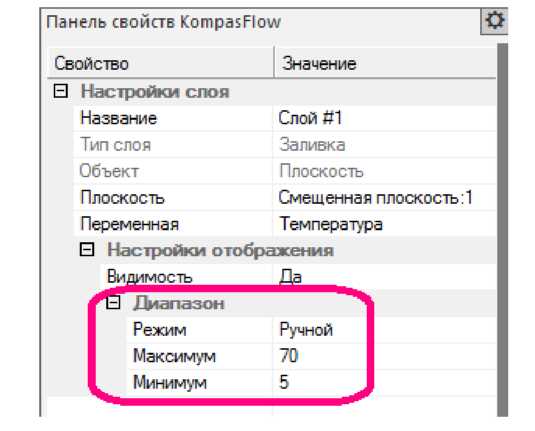Click the vertical scrollbar of properties panel
The width and height of the screenshot is (535, 431).
(502, 229)
